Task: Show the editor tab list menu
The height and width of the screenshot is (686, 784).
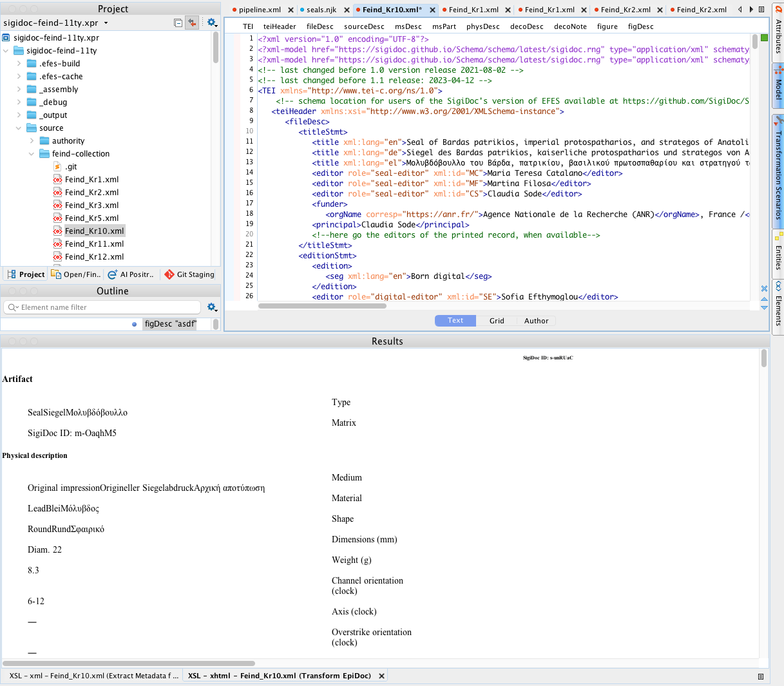Action: (x=761, y=10)
